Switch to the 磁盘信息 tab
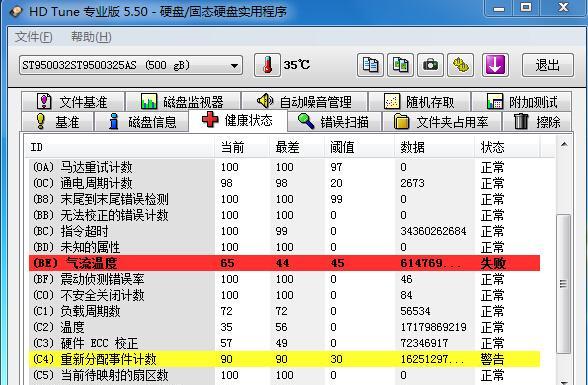This screenshot has height=385, width=588. click(x=141, y=121)
